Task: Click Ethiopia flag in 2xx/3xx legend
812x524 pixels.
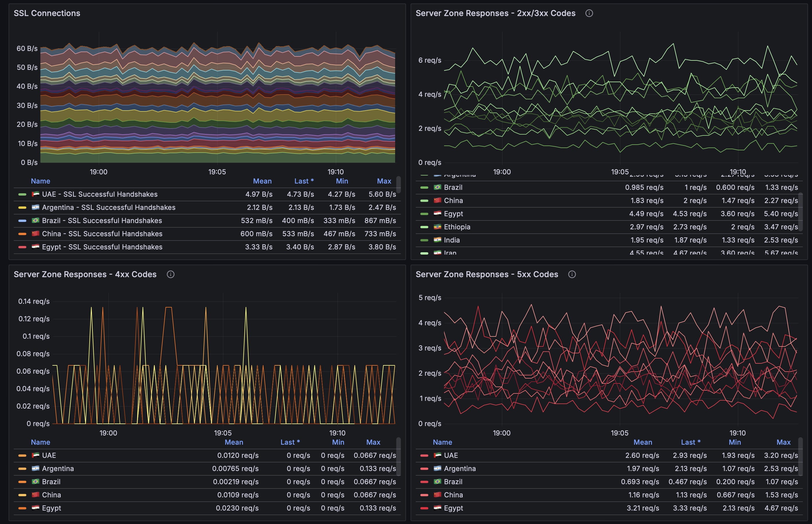Action: [437, 227]
